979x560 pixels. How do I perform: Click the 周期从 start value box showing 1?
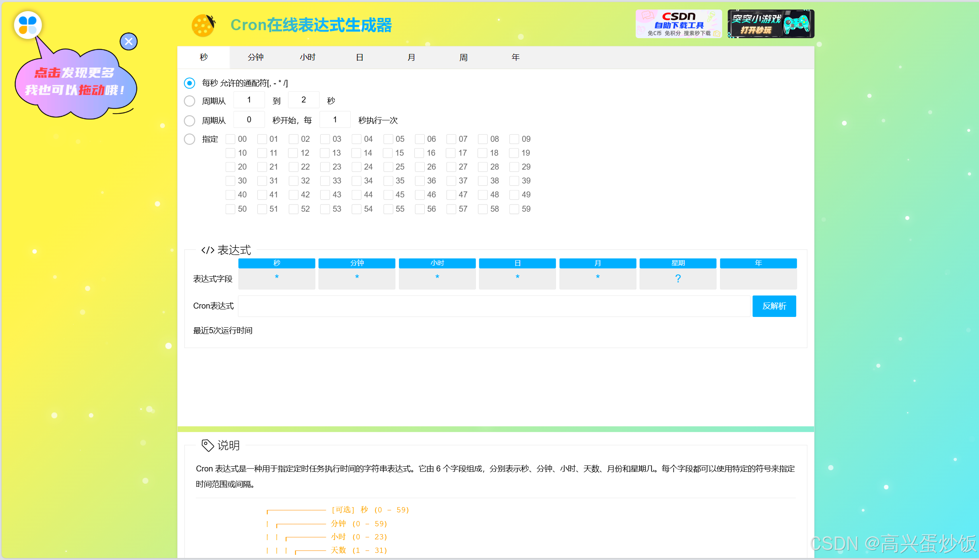[249, 100]
